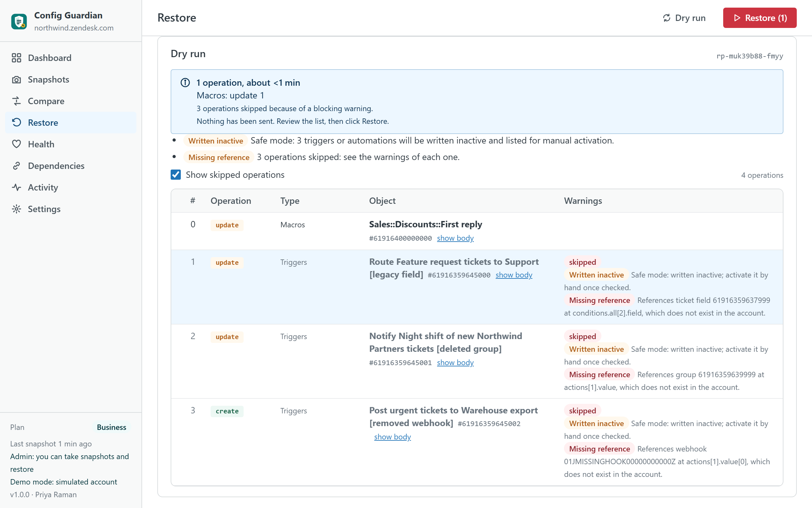
Task: Open the Compare section
Action: 71,101
